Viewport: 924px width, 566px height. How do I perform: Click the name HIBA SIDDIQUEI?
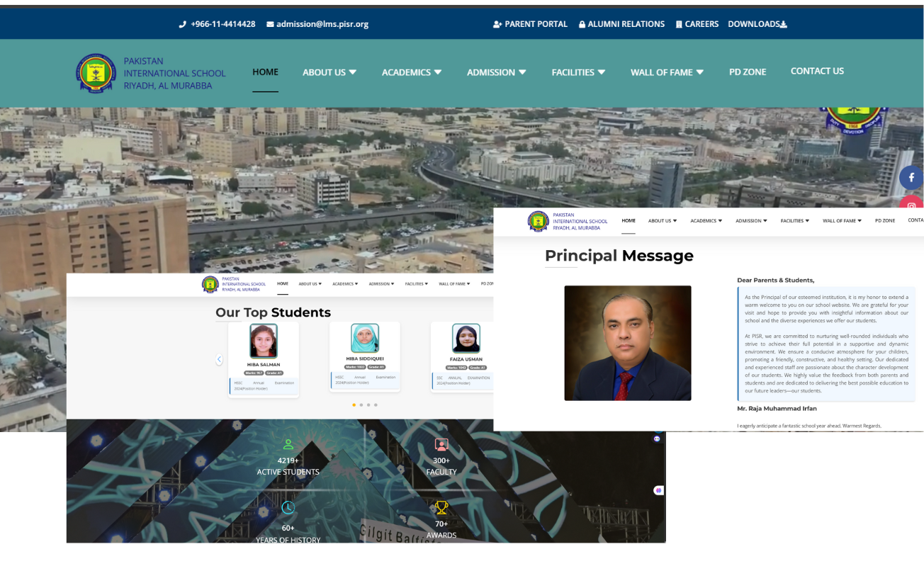tap(365, 358)
